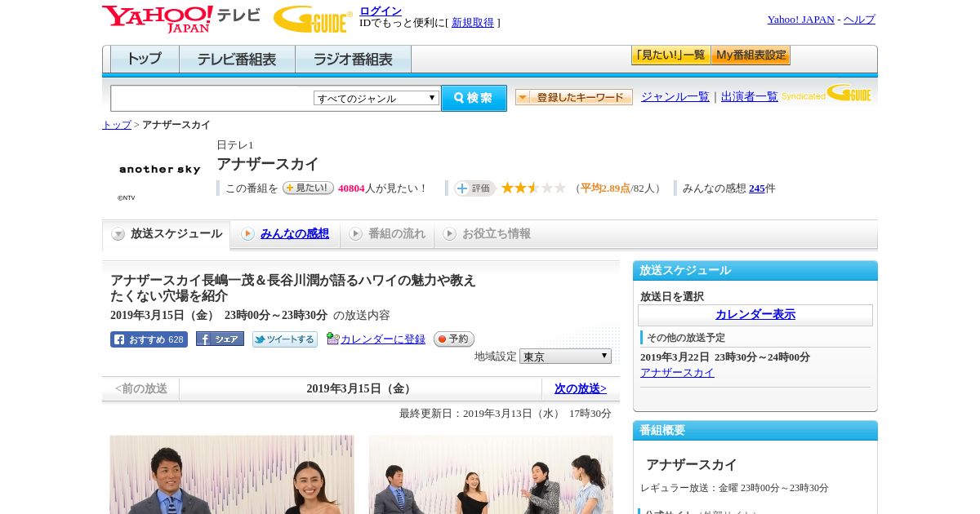The image size is (980, 514).
Task: Select the 番組の流れ tab
Action: 387,234
